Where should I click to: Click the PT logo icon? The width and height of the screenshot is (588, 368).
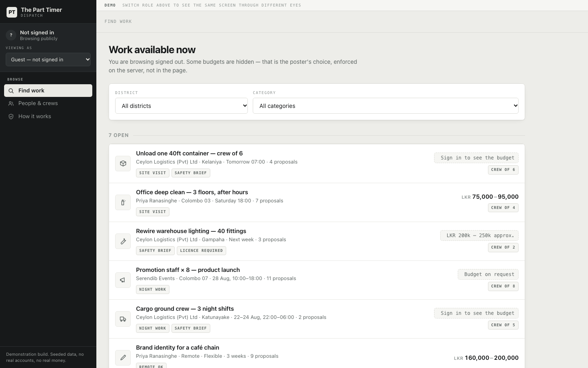12,12
